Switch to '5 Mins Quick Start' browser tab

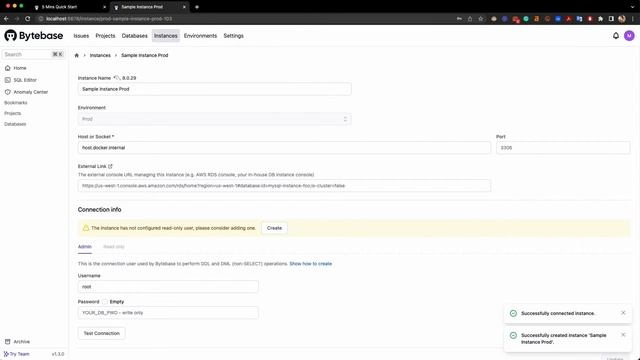tap(69, 7)
